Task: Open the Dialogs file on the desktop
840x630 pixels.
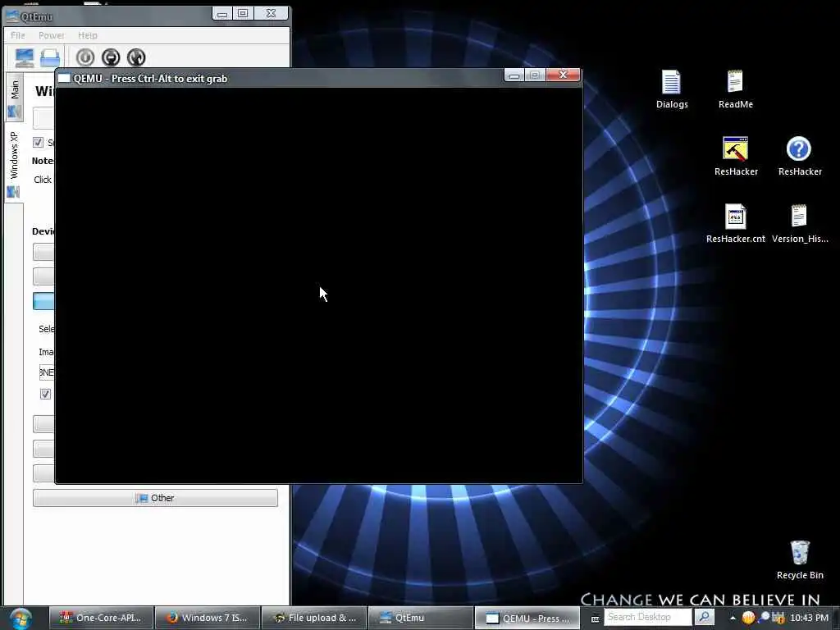Action: [671, 89]
